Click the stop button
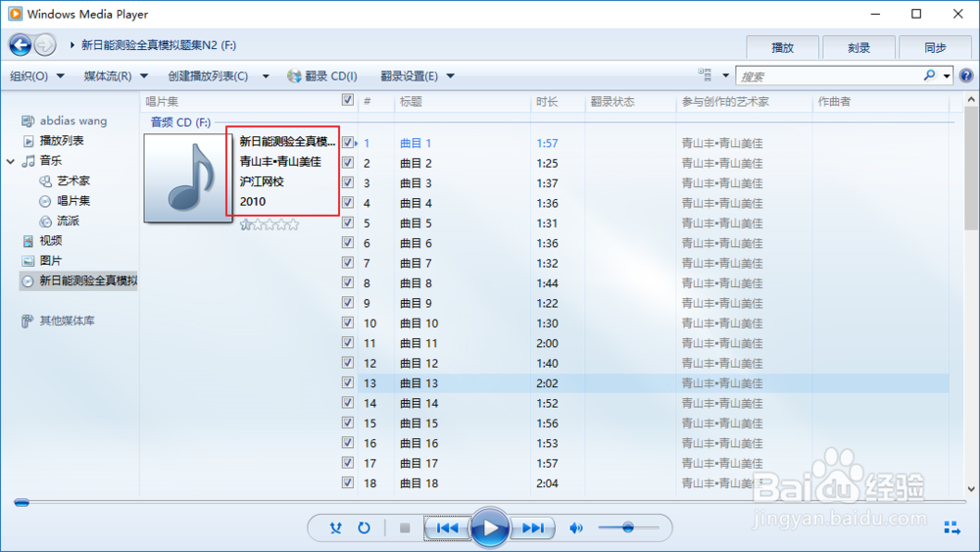 point(405,528)
